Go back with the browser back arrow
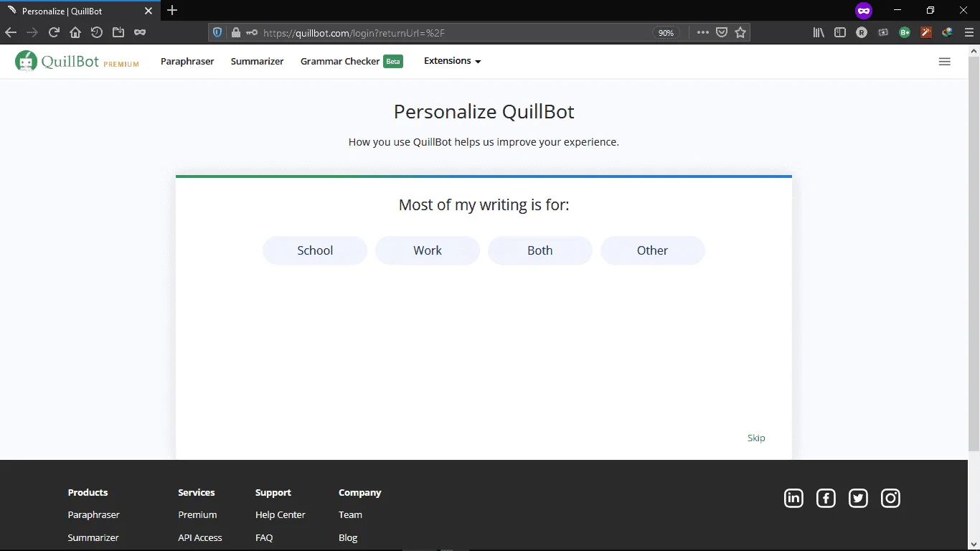The height and width of the screenshot is (551, 980). click(11, 32)
